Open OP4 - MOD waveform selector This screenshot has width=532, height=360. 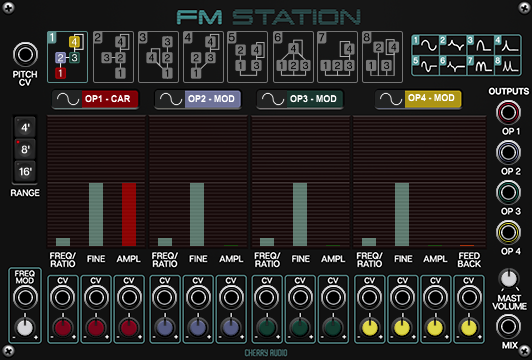point(418,99)
